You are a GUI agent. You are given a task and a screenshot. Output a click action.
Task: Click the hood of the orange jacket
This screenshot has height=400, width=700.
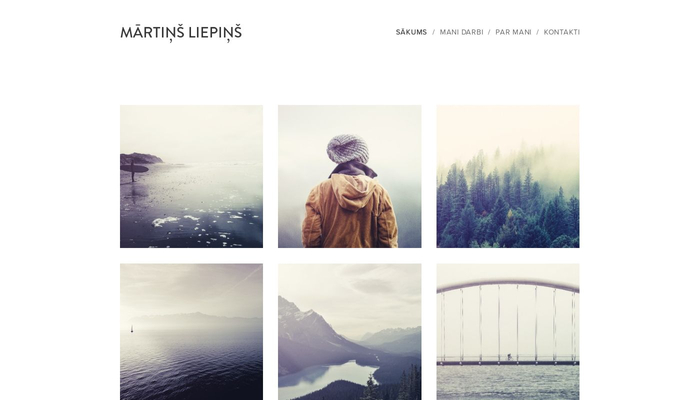click(353, 192)
